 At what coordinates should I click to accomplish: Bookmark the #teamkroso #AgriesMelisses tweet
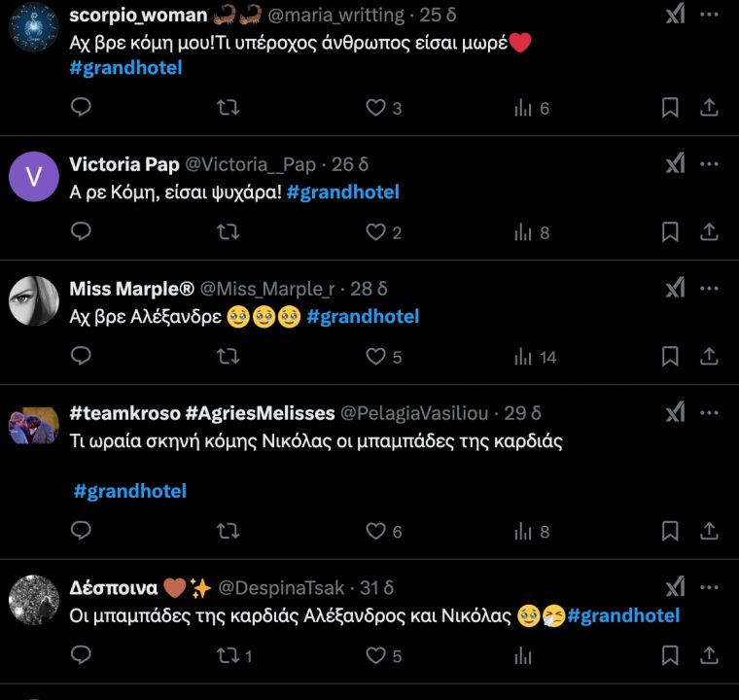670,531
